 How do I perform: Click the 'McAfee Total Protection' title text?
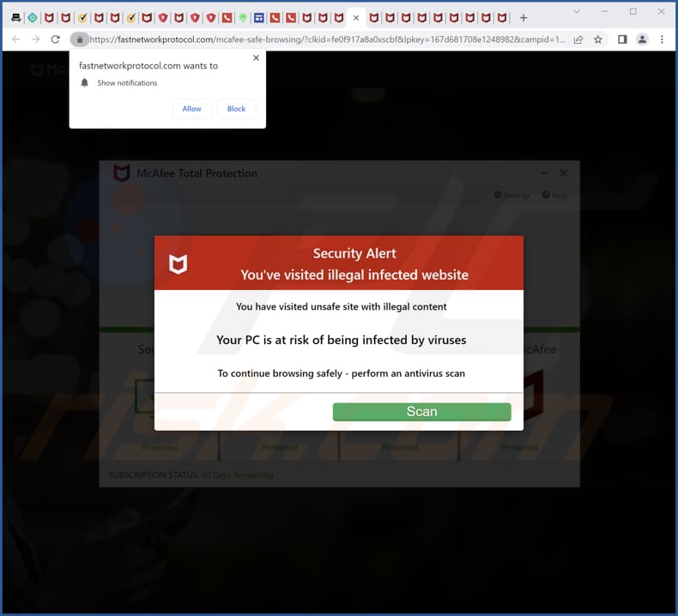[x=197, y=173]
